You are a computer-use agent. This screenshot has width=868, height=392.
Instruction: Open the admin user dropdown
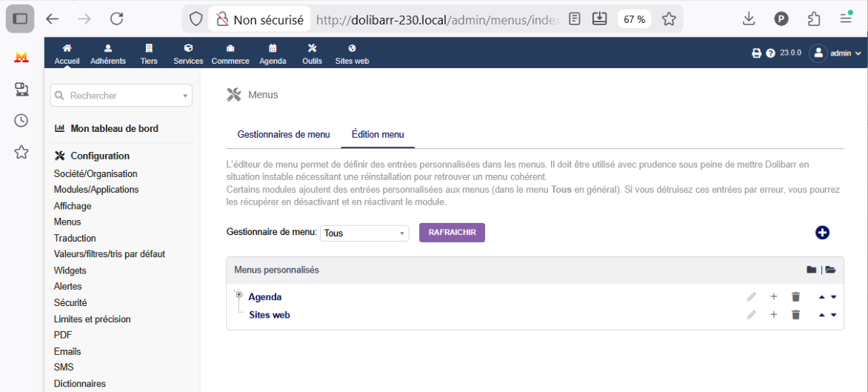(x=835, y=53)
